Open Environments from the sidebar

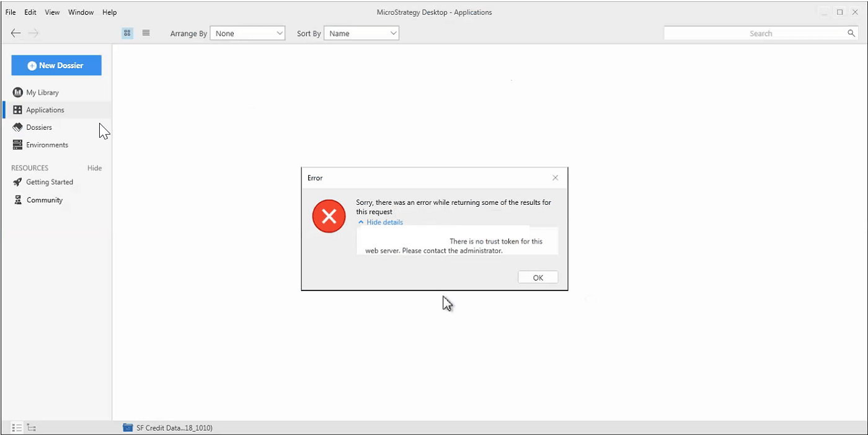[x=46, y=145]
